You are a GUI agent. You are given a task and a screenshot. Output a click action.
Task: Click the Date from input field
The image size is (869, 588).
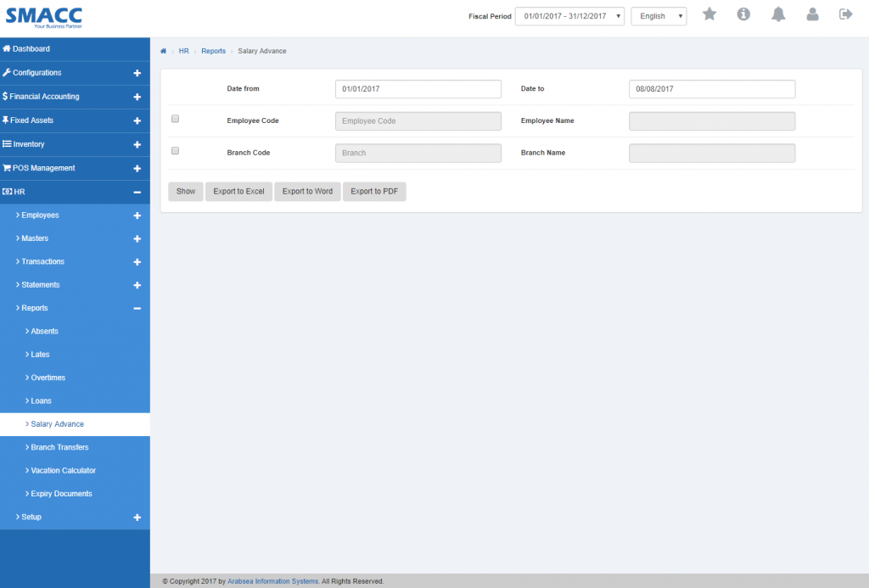[x=418, y=89]
